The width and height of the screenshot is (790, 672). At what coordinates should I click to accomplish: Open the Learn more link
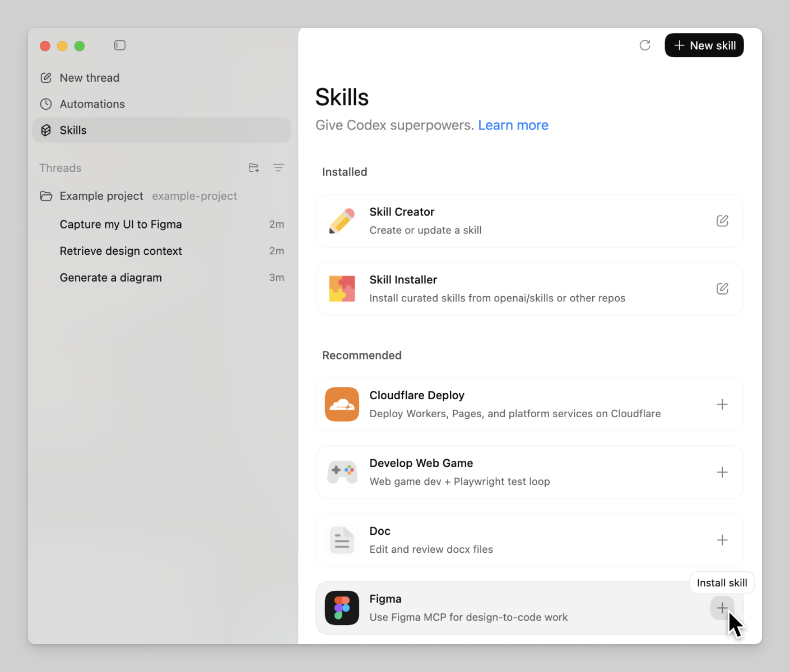tap(513, 125)
